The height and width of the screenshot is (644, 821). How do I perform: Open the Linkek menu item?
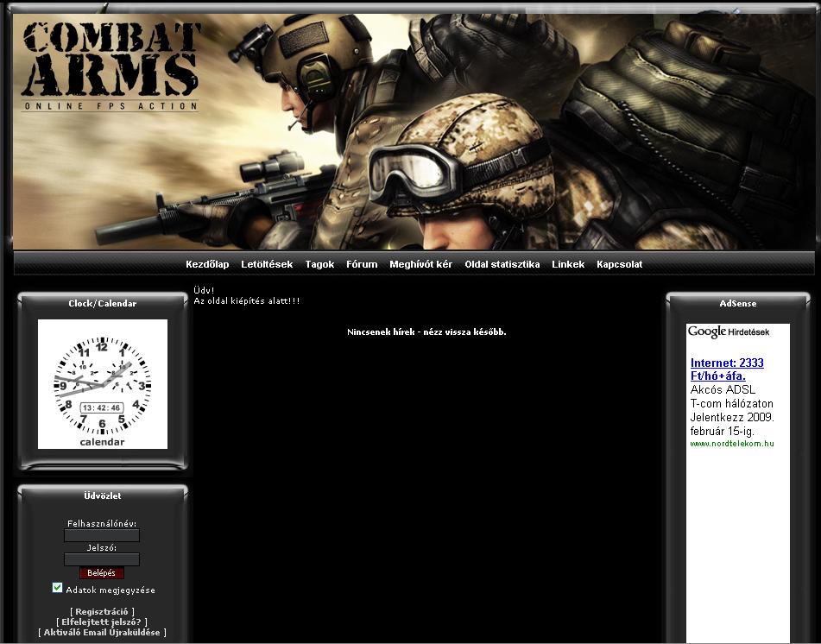tap(568, 264)
